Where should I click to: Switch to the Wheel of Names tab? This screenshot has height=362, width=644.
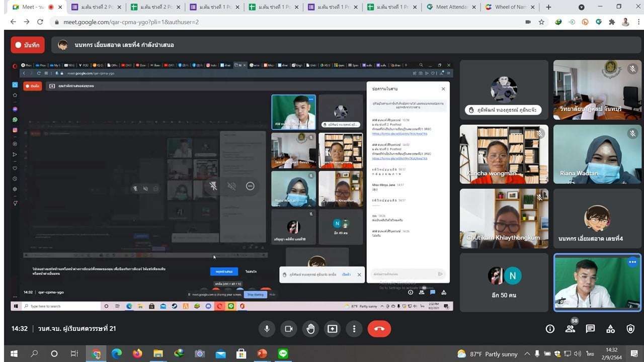506,7
